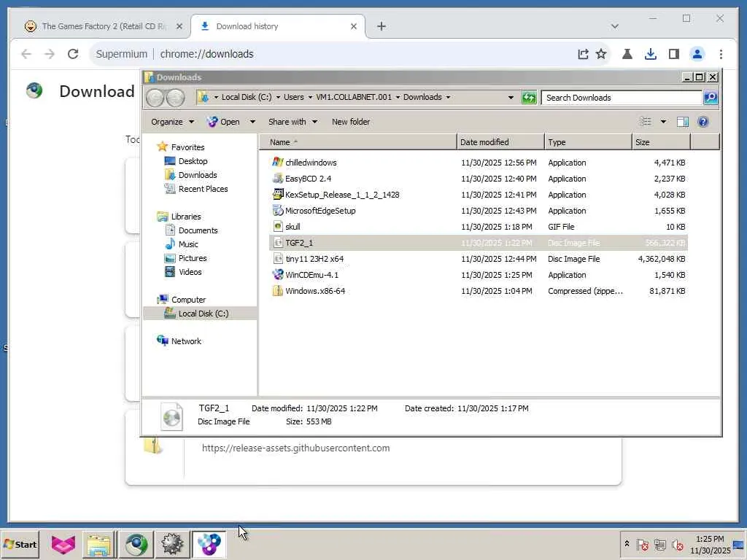Open the browser tab search chevron
Screen dimensions: 747x560
tap(614, 26)
